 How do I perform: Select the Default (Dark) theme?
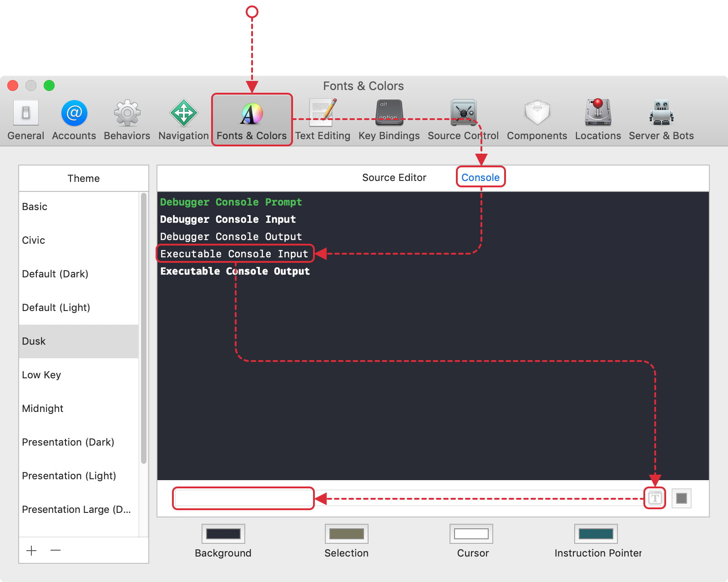coord(79,274)
